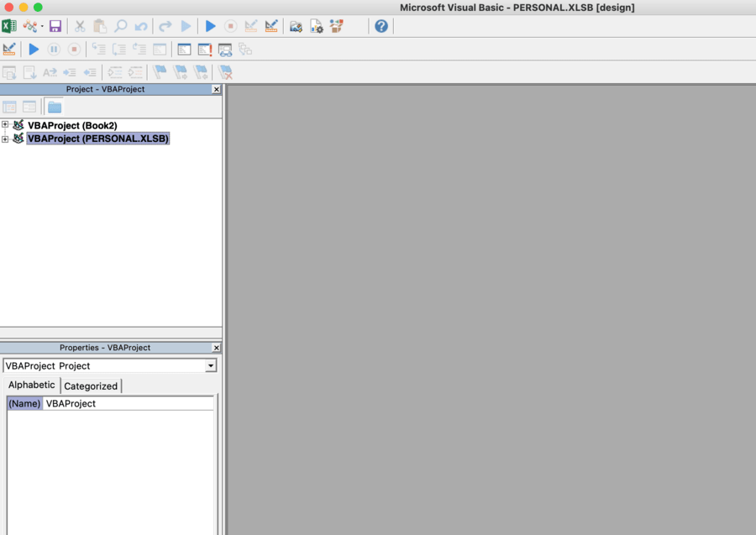Click the View Microsoft Excel icon
The height and width of the screenshot is (535, 756).
click(x=9, y=26)
